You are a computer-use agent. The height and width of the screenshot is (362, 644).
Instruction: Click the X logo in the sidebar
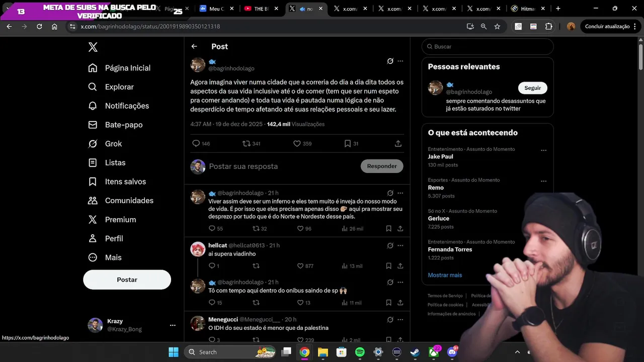(x=93, y=47)
